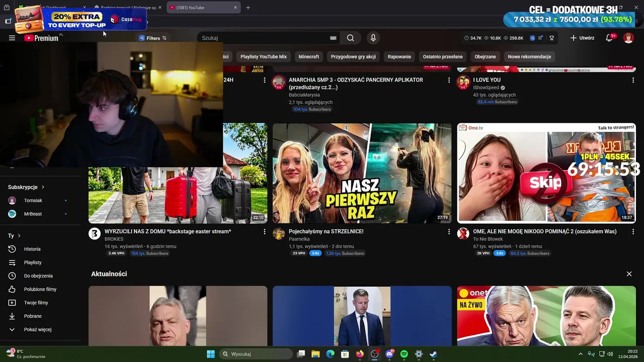Viewport: 644px width, 362px height.
Task: Open the IShowSpeed channel avatar
Action: tap(463, 82)
